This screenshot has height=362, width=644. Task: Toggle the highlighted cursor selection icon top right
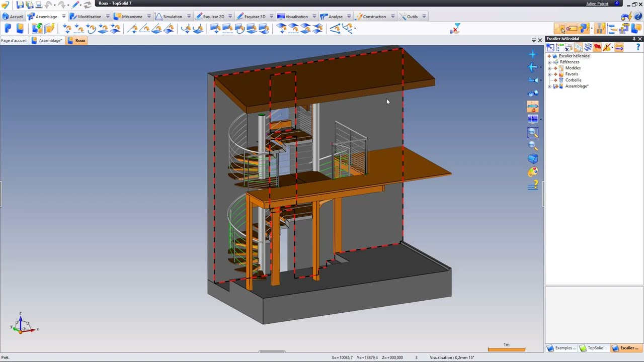pyautogui.click(x=560, y=29)
